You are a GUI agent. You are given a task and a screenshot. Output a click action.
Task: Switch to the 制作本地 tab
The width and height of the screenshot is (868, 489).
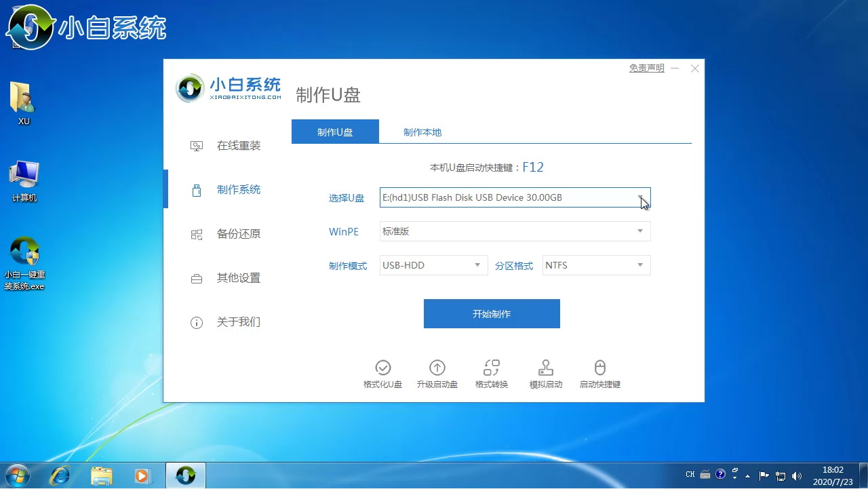pyautogui.click(x=422, y=132)
